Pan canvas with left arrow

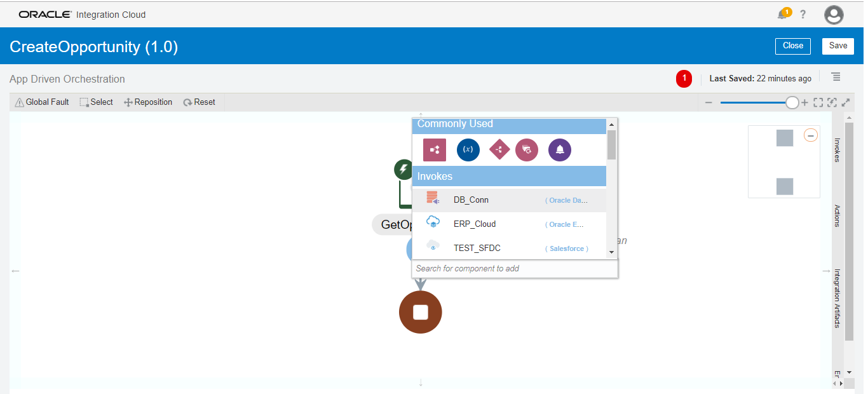15,271
